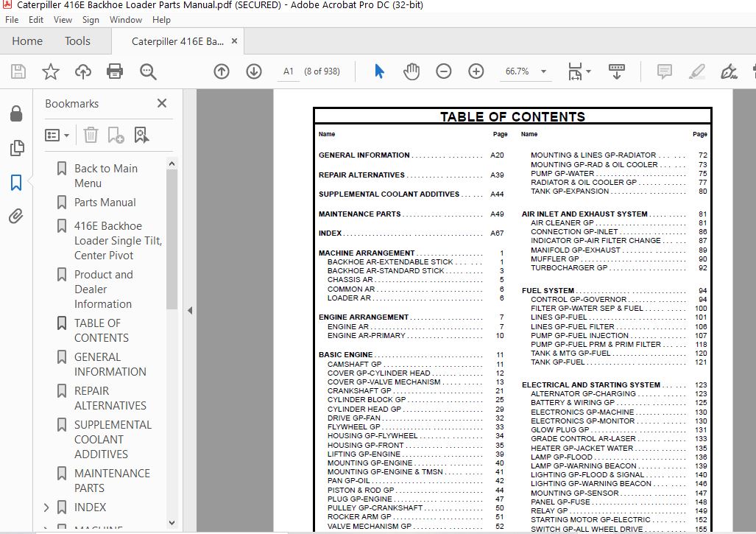Zoom out with the minus button
The height and width of the screenshot is (534, 756).
(444, 71)
